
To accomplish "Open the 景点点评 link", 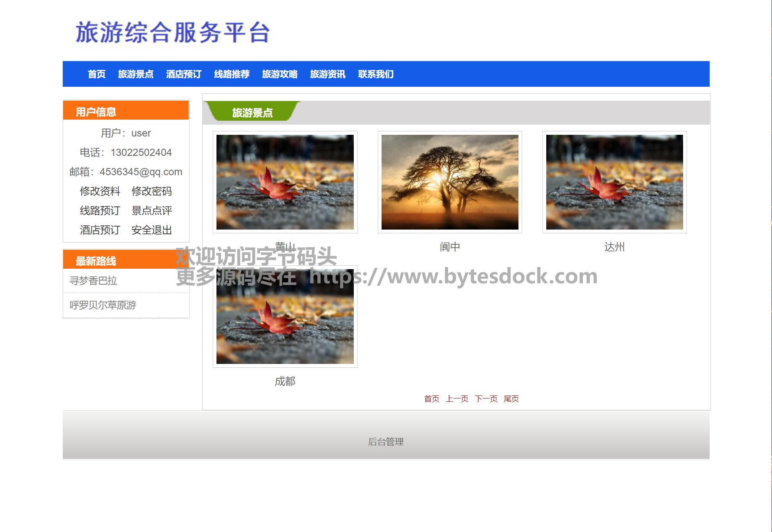I will tap(152, 211).
